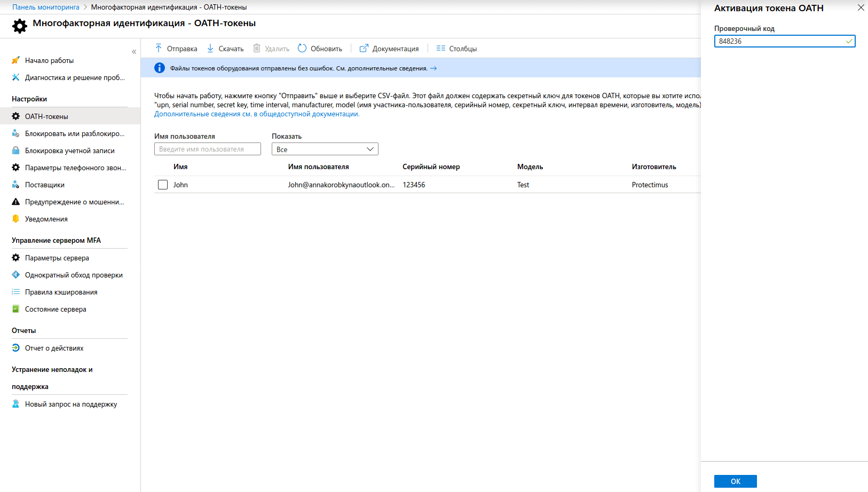
Task: Click the refresh circle icon for Обновить
Action: (302, 48)
